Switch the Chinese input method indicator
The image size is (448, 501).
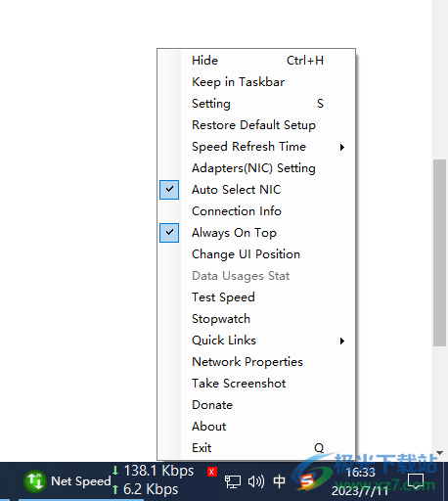[x=279, y=481]
